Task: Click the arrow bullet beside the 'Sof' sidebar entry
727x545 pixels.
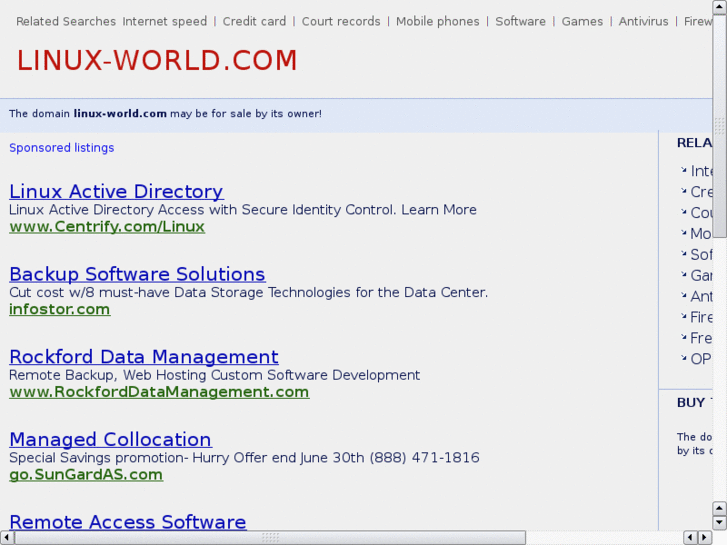Action: coord(684,254)
